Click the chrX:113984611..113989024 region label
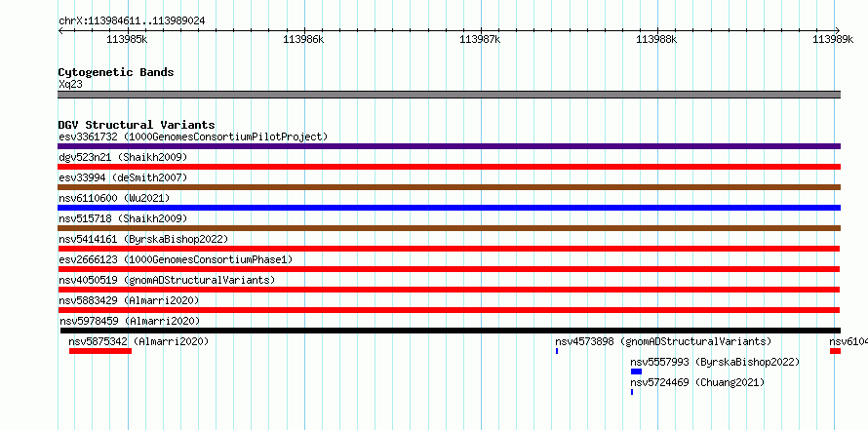 (132, 21)
